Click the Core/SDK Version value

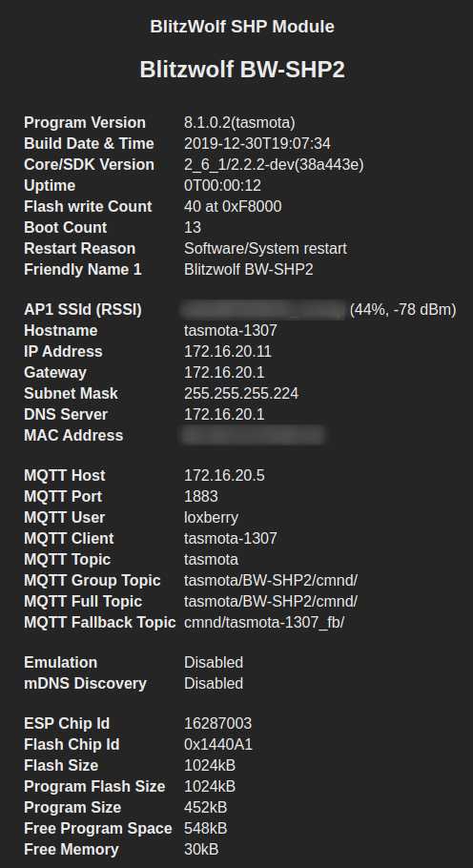click(x=274, y=165)
